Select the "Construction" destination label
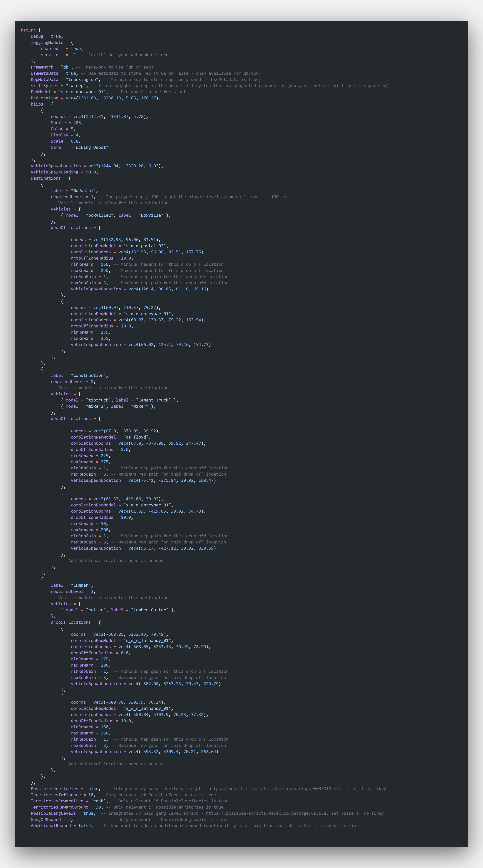Image resolution: width=483 pixels, height=868 pixels. point(88,375)
